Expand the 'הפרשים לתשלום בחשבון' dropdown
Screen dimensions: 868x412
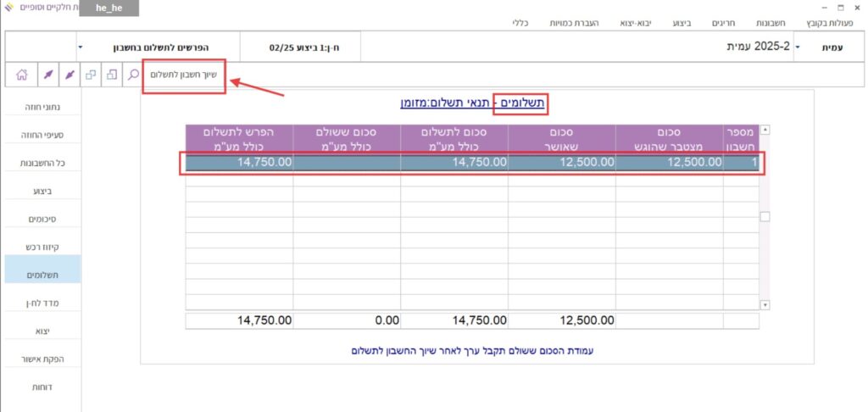coord(80,47)
